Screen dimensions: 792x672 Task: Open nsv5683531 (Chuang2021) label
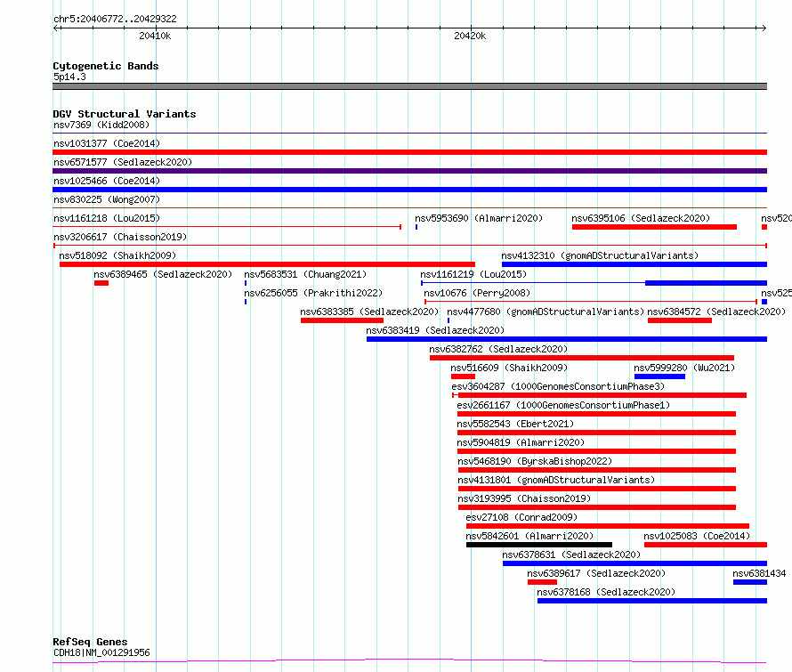point(305,274)
